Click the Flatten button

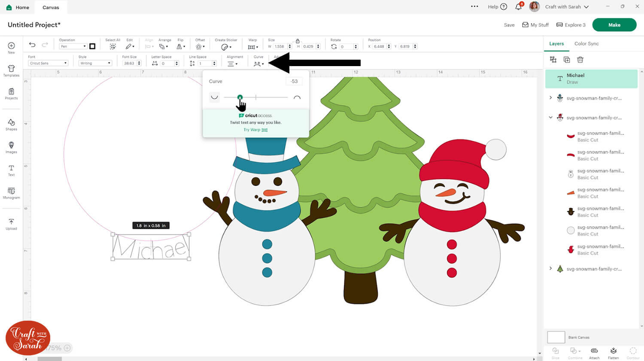point(614,353)
